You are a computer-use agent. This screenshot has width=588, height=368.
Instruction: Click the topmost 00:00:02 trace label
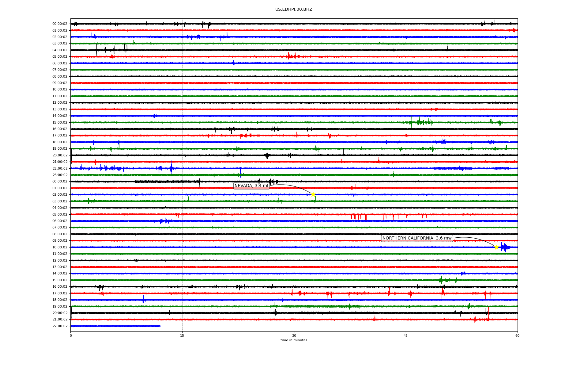tap(60, 24)
